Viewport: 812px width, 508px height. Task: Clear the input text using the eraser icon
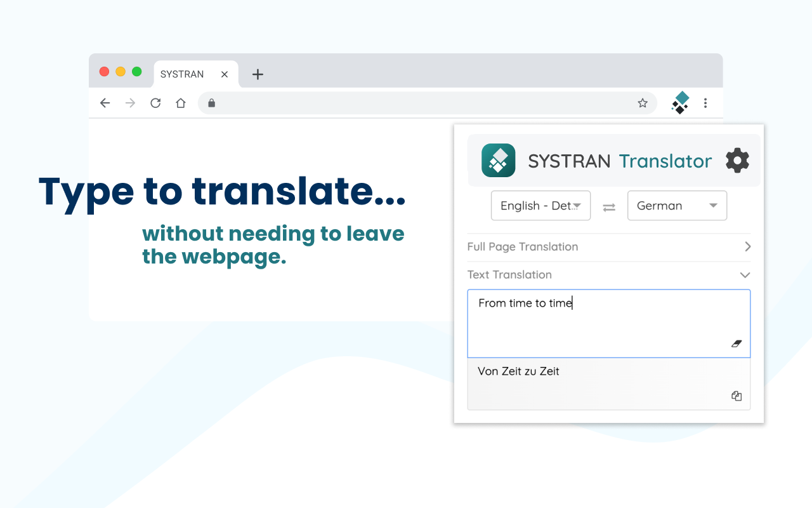[x=737, y=344]
